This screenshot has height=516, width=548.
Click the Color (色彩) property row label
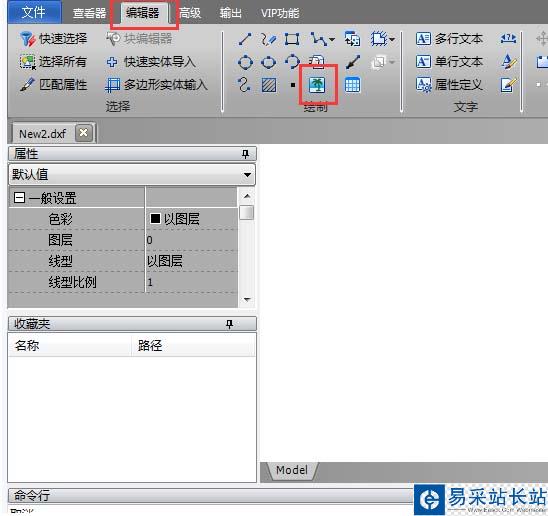pyautogui.click(x=60, y=219)
